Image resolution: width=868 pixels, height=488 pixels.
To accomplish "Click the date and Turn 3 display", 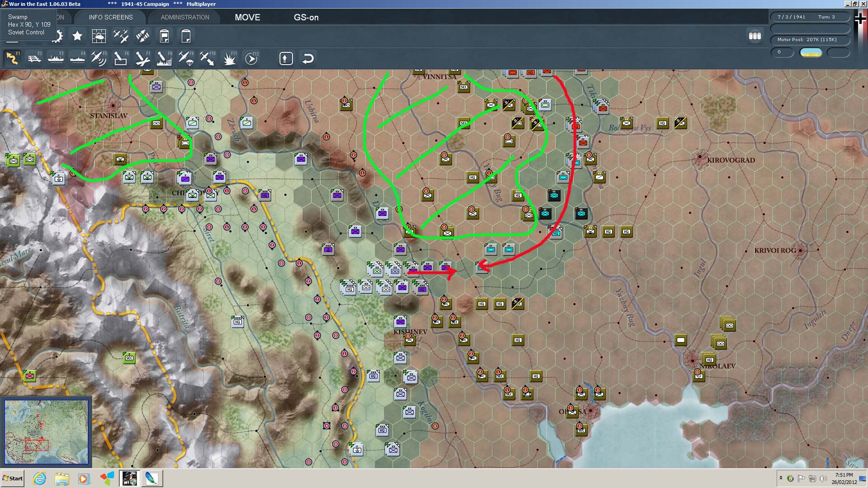I will 810,17.
